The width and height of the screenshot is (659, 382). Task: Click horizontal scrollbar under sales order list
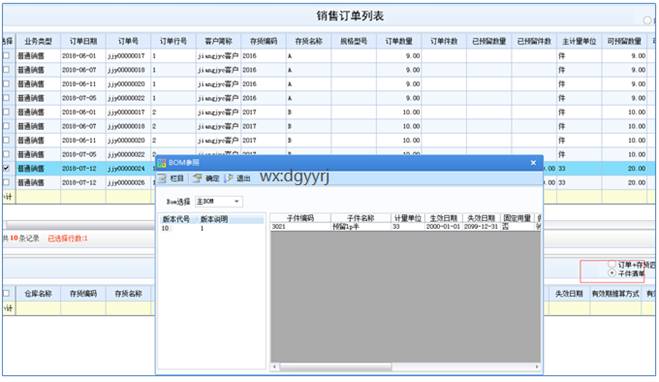click(x=80, y=225)
